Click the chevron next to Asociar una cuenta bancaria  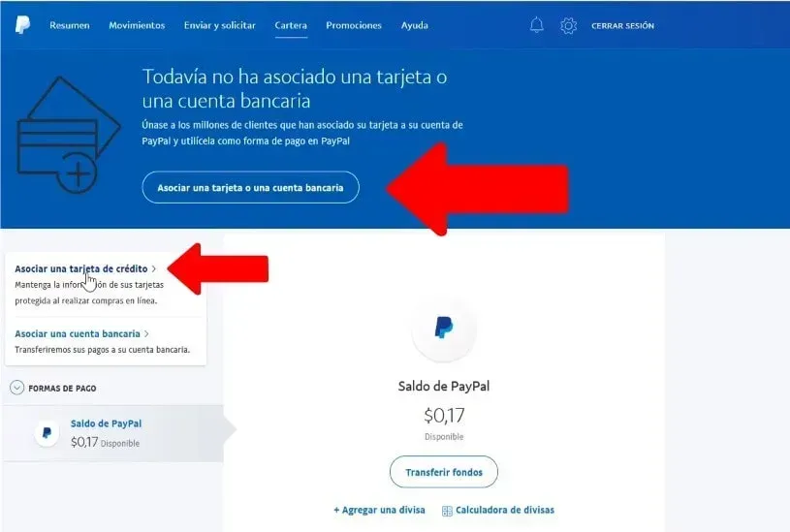146,333
